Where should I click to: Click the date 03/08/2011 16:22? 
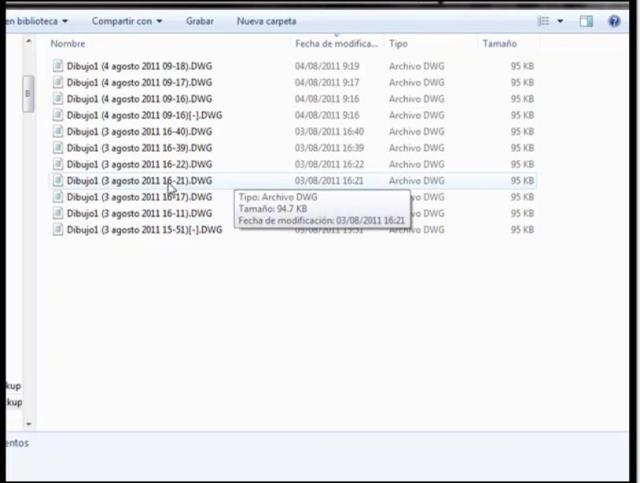(x=329, y=164)
